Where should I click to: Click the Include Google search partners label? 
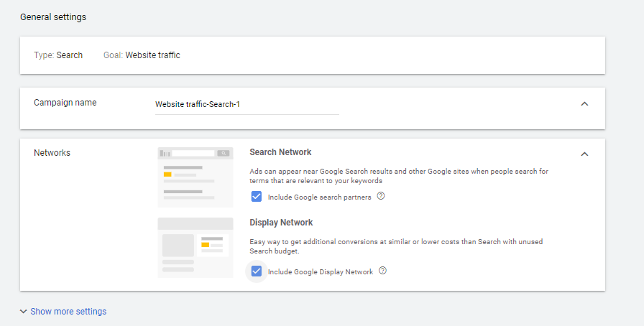click(319, 197)
